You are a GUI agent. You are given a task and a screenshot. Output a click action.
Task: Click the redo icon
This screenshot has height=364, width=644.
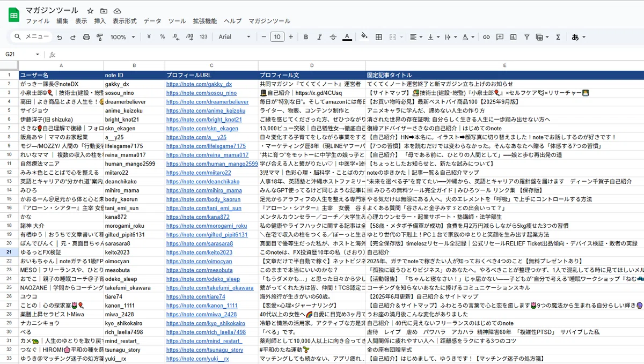pyautogui.click(x=72, y=37)
